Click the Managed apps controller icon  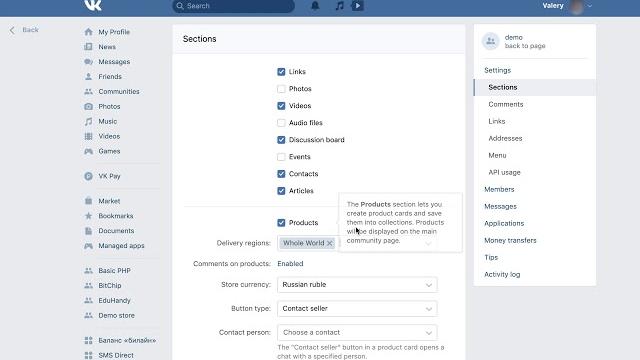[88, 246]
